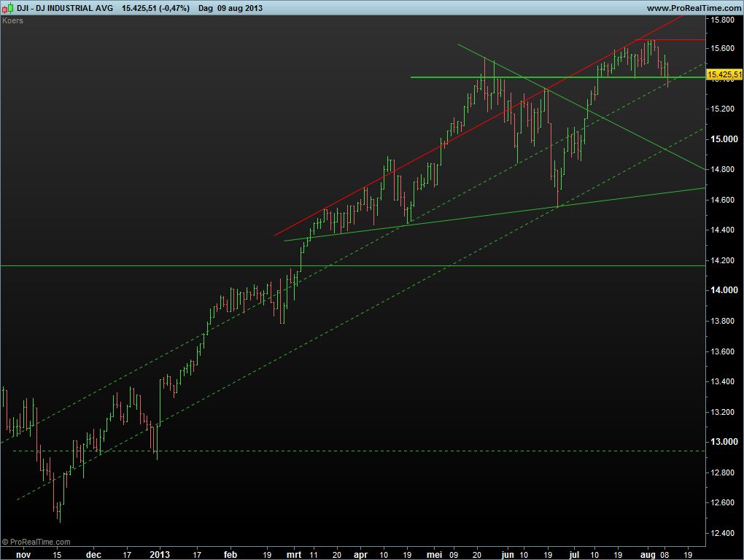Click the 13.000 level on price axis
The height and width of the screenshot is (560, 744).
coord(723,442)
